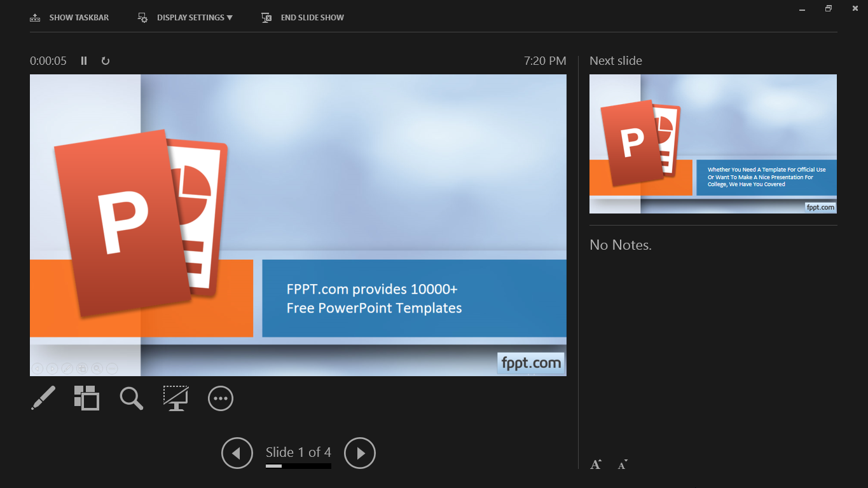The height and width of the screenshot is (488, 868).
Task: Restart the presentation timer
Action: coord(105,61)
